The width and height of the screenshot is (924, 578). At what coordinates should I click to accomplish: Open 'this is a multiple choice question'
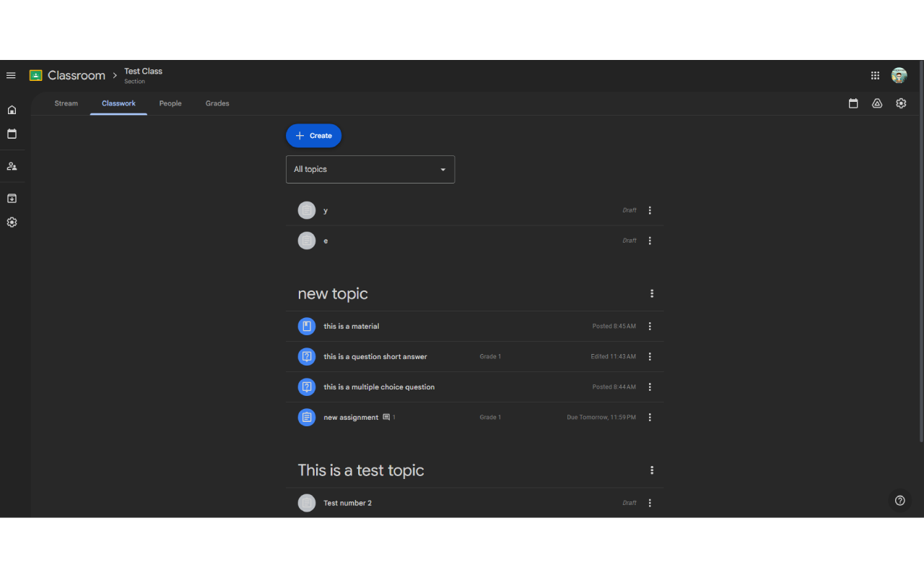coord(379,387)
